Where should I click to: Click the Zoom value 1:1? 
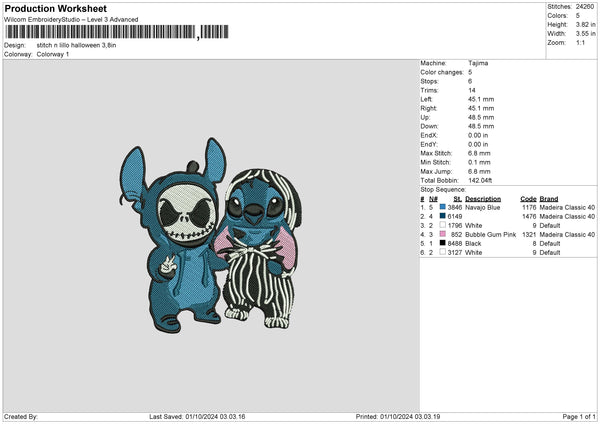(580, 43)
